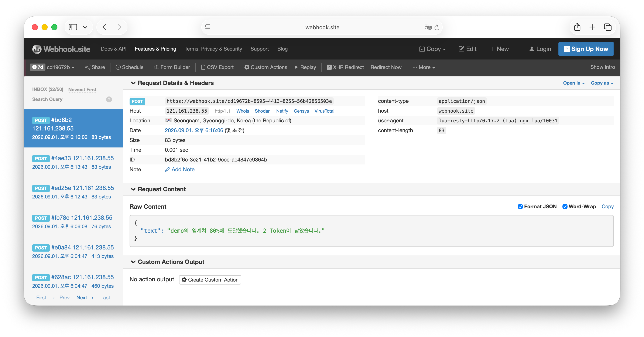Click the page reader icon in address bar
Viewport: 644px width, 337px height.
pyautogui.click(x=208, y=27)
